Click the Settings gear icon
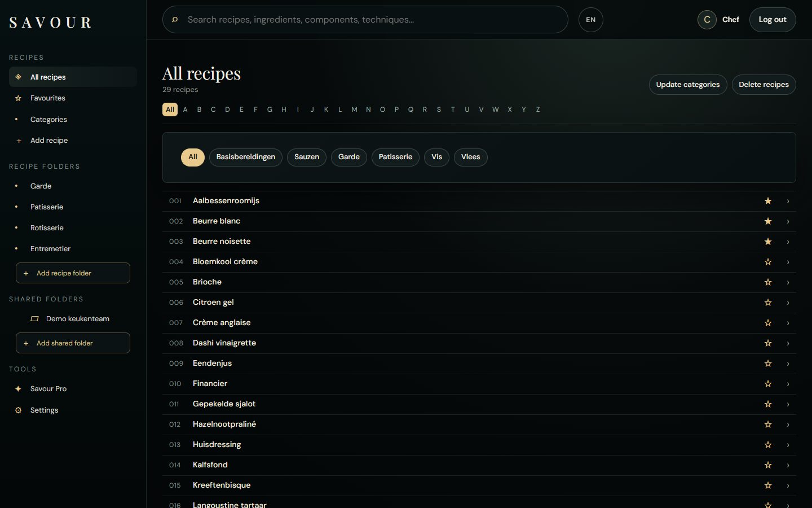812x508 pixels. tap(18, 410)
